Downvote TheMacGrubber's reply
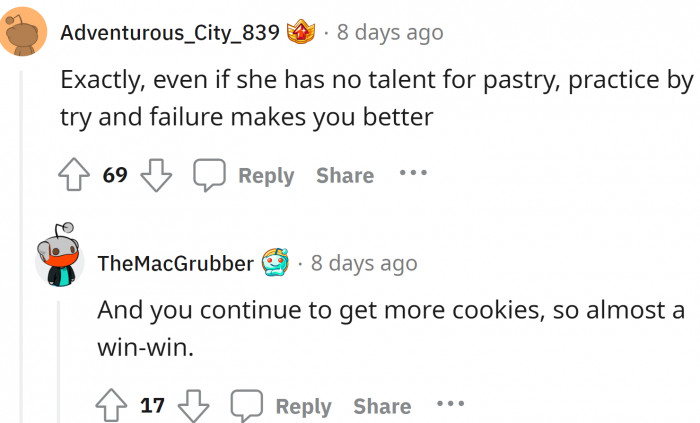The width and height of the screenshot is (700, 423). click(x=191, y=406)
